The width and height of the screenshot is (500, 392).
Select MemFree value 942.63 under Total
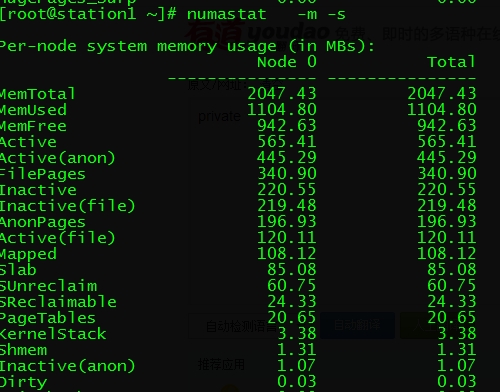447,126
